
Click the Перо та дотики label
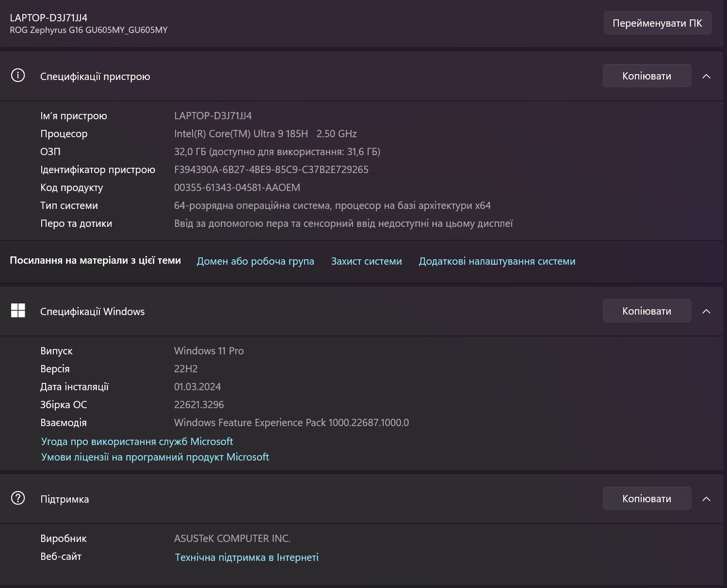click(76, 223)
